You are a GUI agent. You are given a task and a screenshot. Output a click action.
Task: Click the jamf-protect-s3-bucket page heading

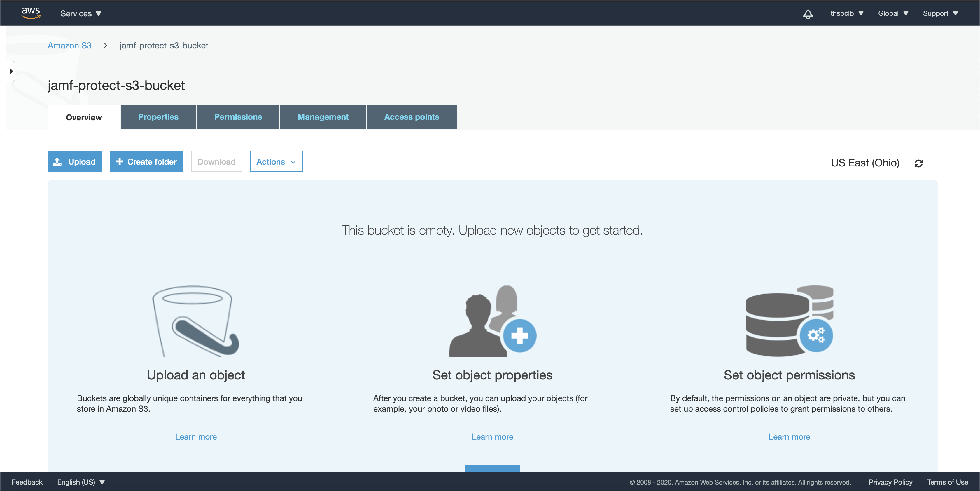tap(116, 85)
